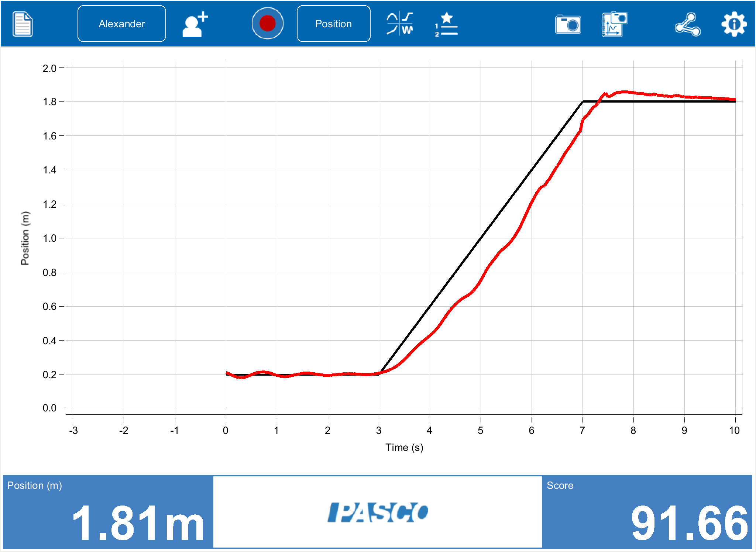Select the Position (m) readout panel
Image resolution: width=756 pixels, height=552 pixels.
pyautogui.click(x=108, y=512)
